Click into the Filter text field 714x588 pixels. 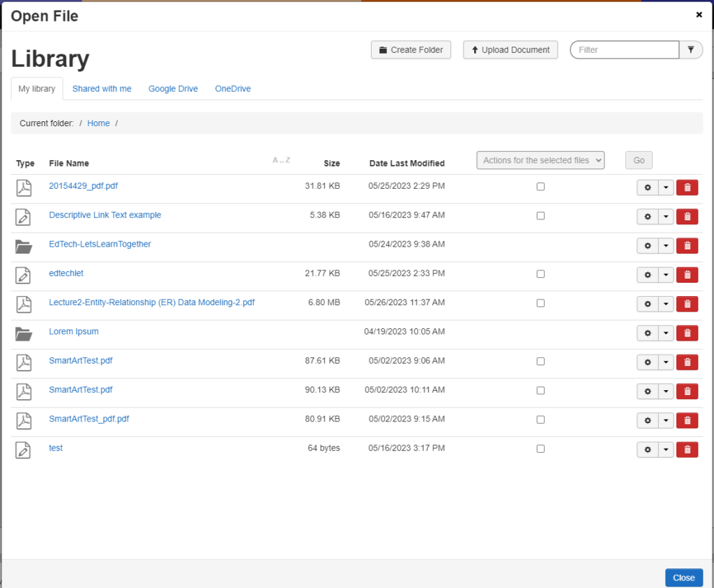coord(625,50)
